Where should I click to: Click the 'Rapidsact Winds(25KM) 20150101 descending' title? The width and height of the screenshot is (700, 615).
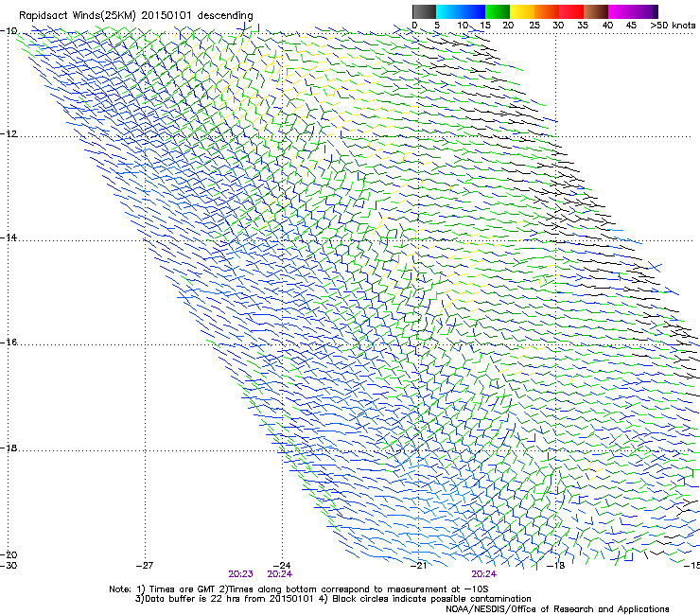135,16
